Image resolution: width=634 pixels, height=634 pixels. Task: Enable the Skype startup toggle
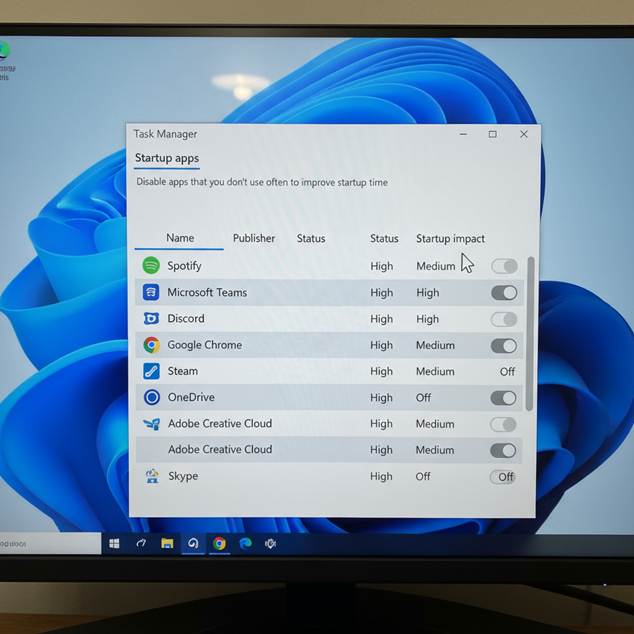pos(503,477)
